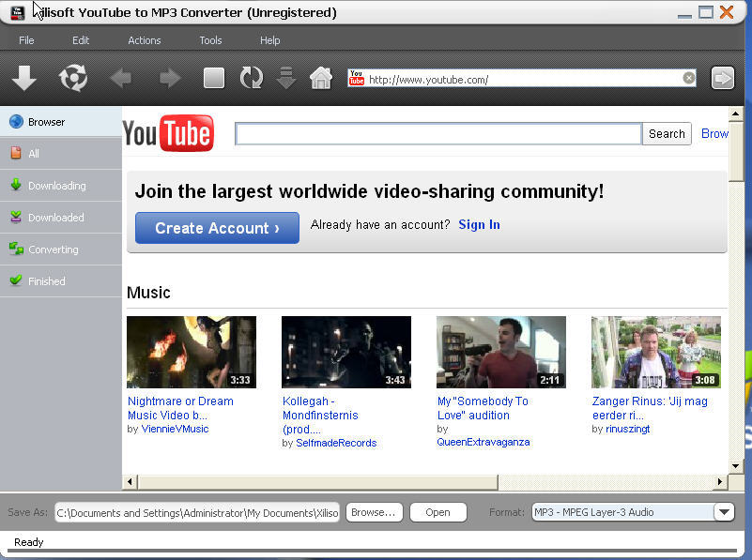Viewport: 752px width, 560px height.
Task: Click the Stop loading toolbar icon
Action: [213, 77]
